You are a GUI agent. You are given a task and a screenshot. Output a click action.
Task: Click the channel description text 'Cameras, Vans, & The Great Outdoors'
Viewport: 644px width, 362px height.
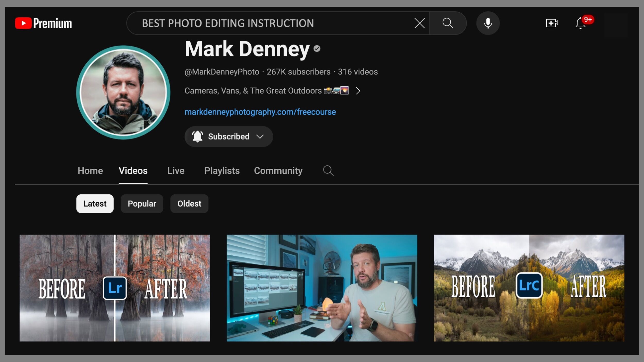(253, 91)
